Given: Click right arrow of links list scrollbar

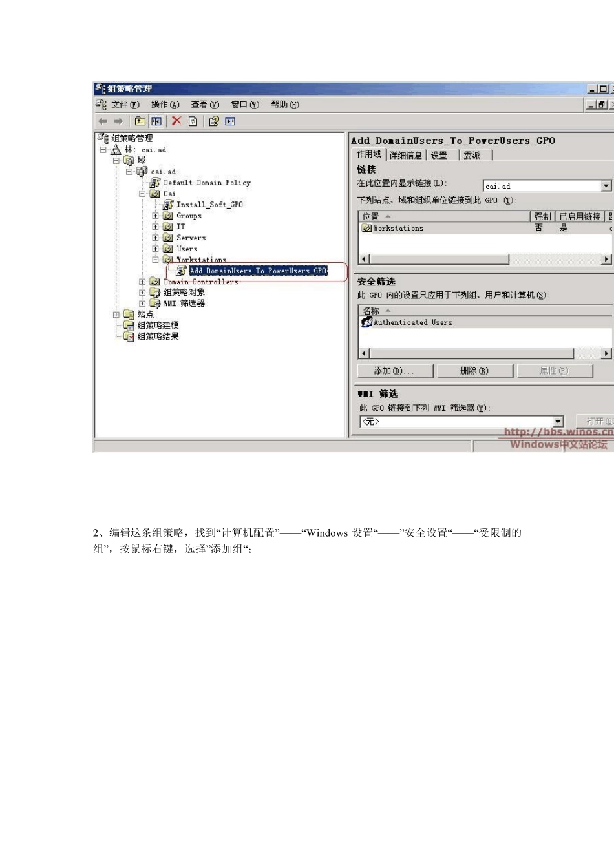Looking at the screenshot, I should 606,259.
